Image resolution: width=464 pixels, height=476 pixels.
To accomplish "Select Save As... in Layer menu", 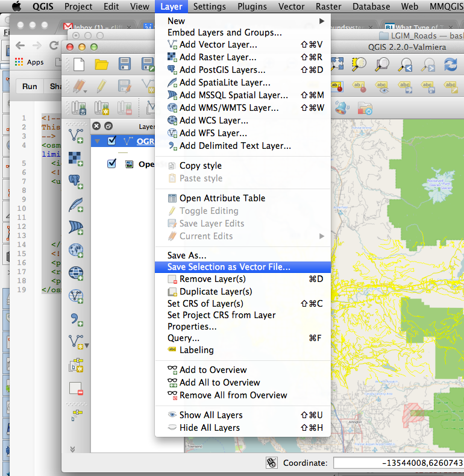I will click(243, 255).
